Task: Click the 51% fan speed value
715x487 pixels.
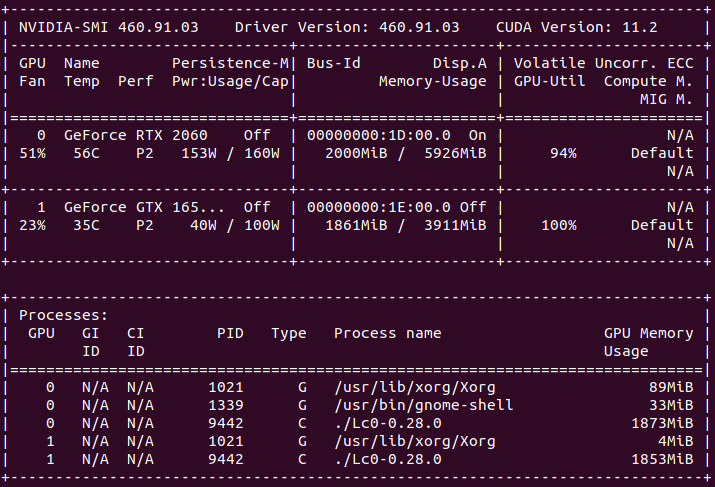Action: [32, 153]
